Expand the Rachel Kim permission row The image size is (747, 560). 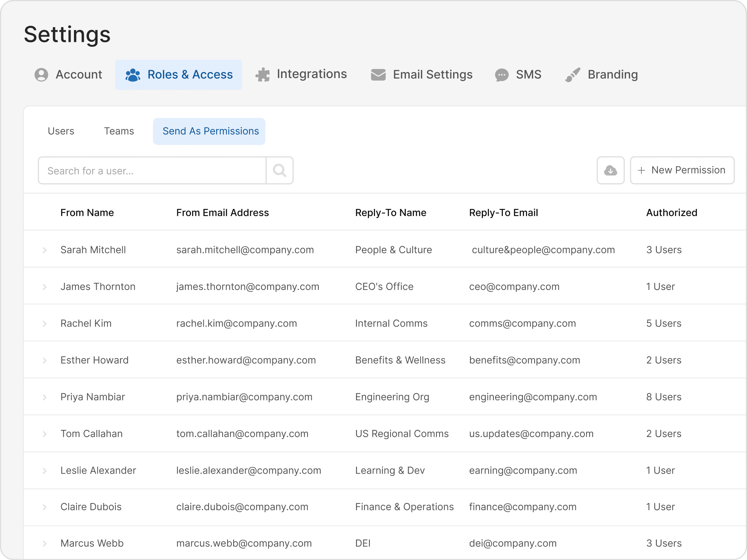tap(45, 324)
